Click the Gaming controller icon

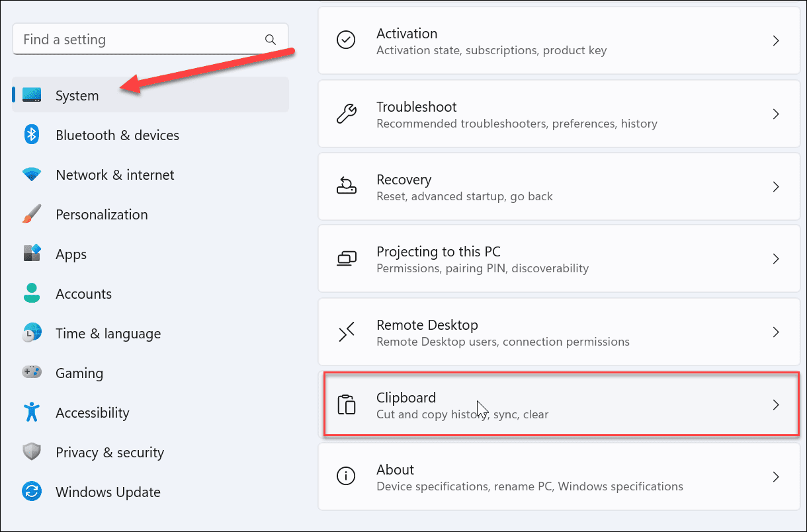pyautogui.click(x=32, y=373)
